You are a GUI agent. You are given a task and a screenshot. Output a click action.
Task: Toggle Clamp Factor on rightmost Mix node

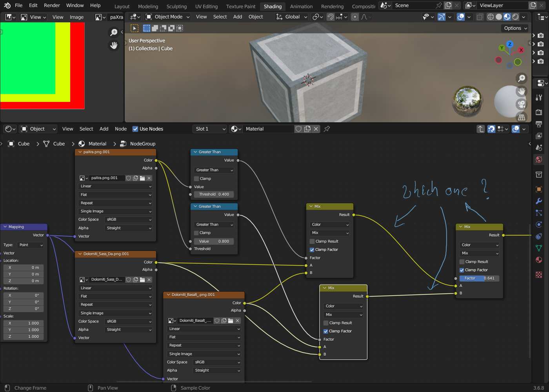462,270
